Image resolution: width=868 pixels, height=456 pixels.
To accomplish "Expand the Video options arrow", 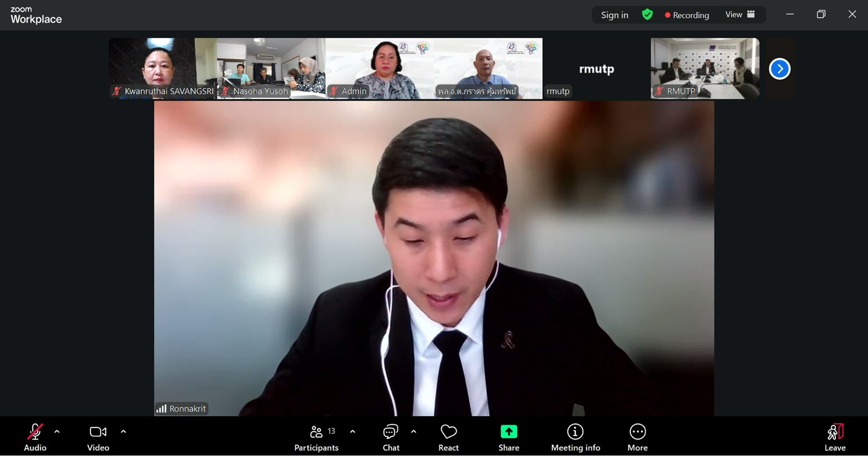I will coord(123,432).
